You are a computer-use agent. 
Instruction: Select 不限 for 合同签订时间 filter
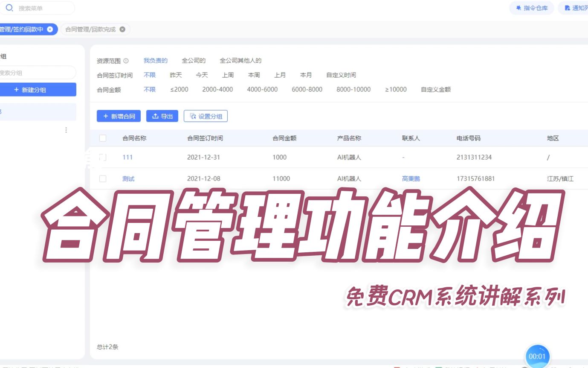(150, 75)
